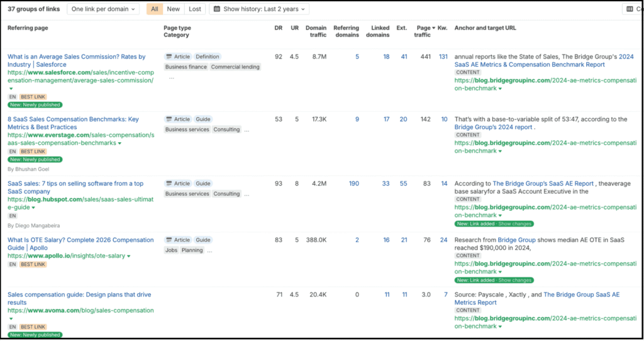Expand target URL dropdown in Everstage row
Image resolution: width=644 pixels, height=341 pixels.
coord(500,151)
